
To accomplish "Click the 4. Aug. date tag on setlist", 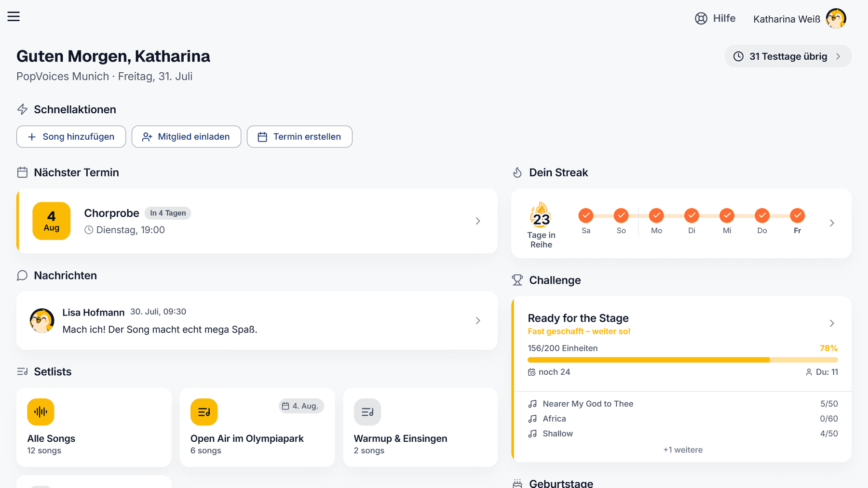I will tap(301, 406).
